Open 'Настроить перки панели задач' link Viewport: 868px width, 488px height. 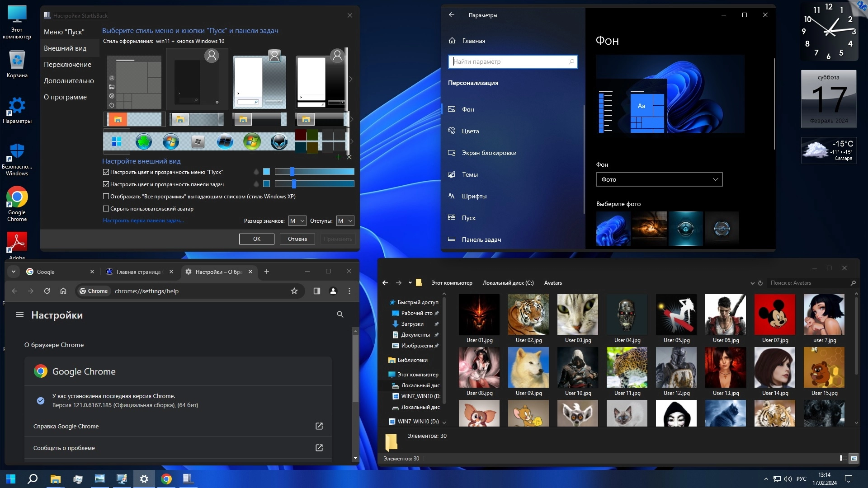[143, 221]
